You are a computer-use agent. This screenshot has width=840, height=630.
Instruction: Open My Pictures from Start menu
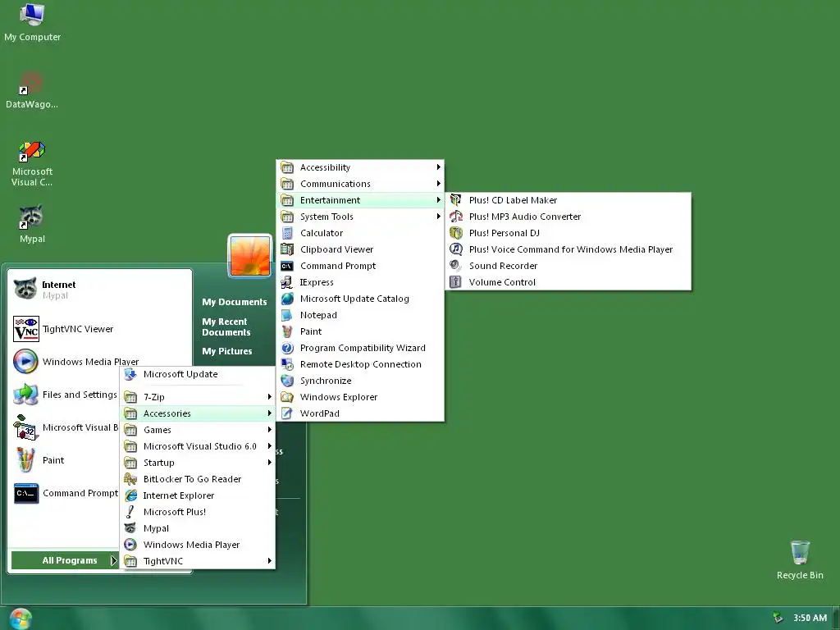coord(227,351)
